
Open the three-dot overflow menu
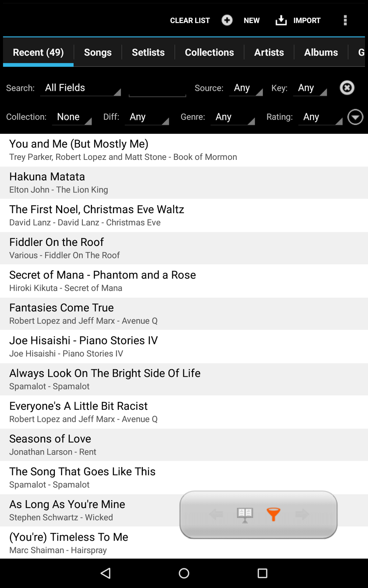(x=345, y=20)
